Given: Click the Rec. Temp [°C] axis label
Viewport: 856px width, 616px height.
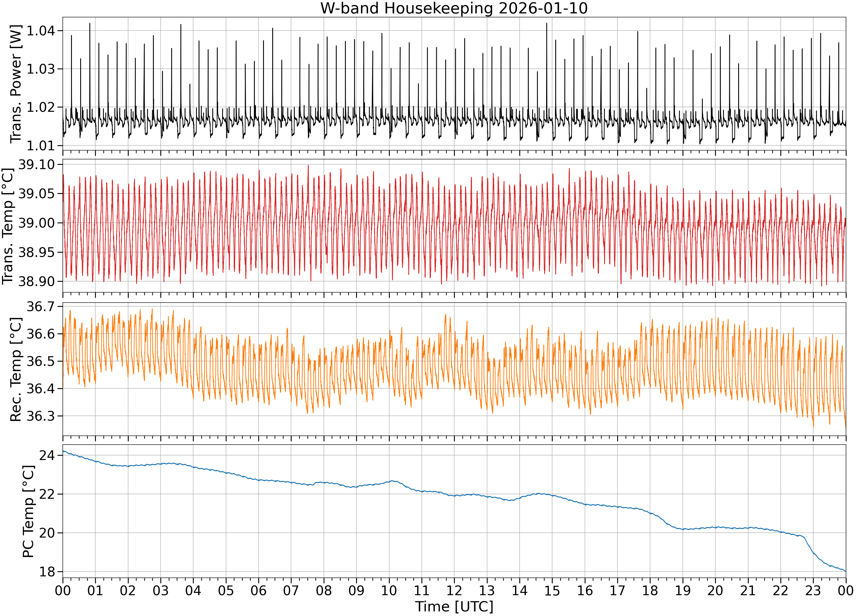Looking at the screenshot, I should pyautogui.click(x=16, y=369).
